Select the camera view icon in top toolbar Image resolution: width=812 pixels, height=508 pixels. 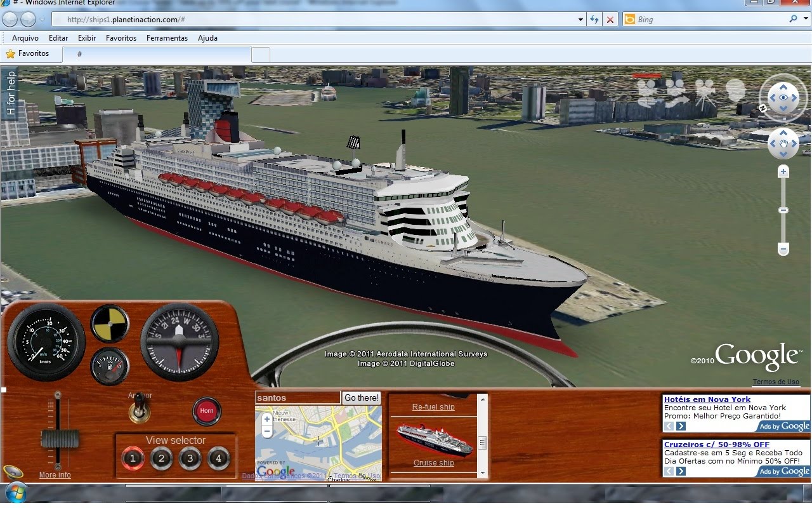click(705, 91)
